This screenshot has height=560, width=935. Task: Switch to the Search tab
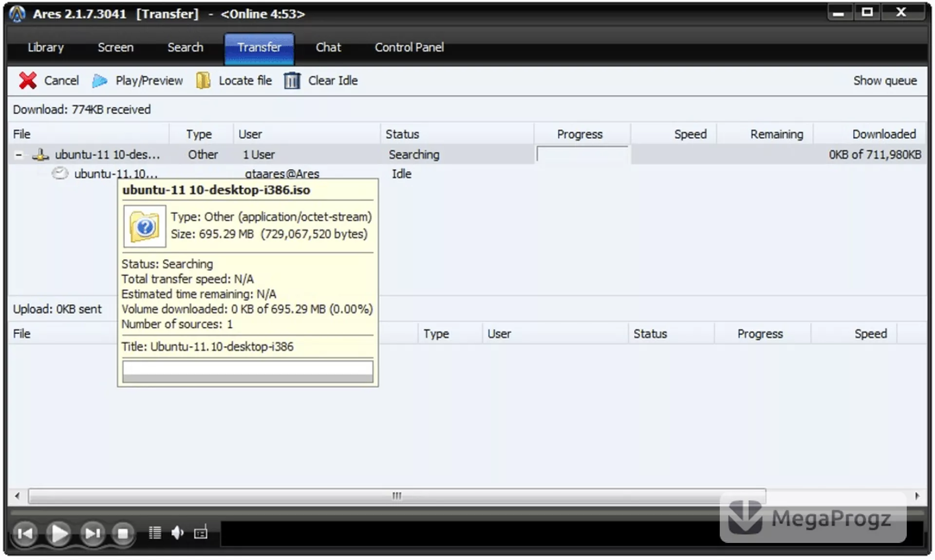point(185,47)
